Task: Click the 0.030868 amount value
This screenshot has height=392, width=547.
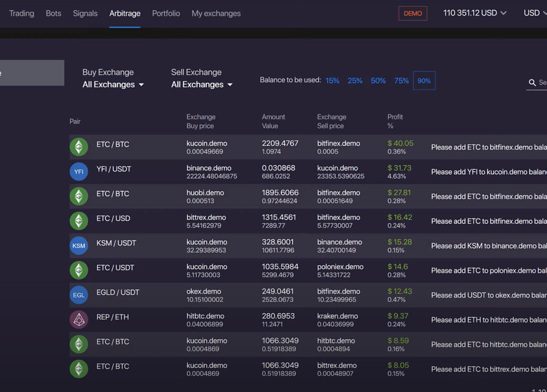Action: click(x=278, y=168)
